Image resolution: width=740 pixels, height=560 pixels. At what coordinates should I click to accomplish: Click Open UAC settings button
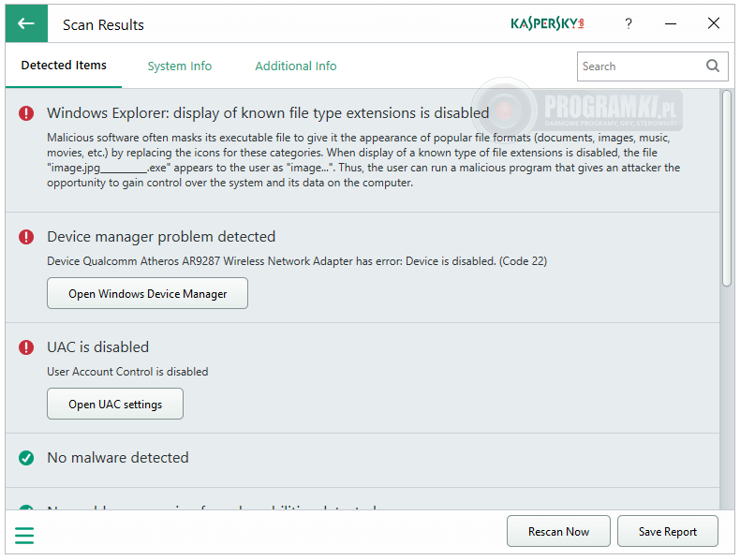115,404
